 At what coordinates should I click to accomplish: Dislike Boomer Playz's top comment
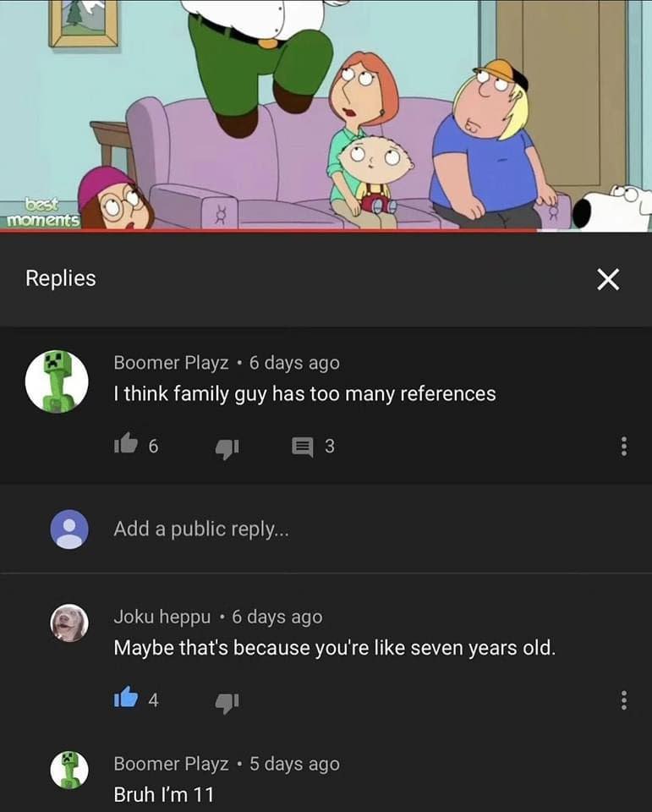point(227,447)
